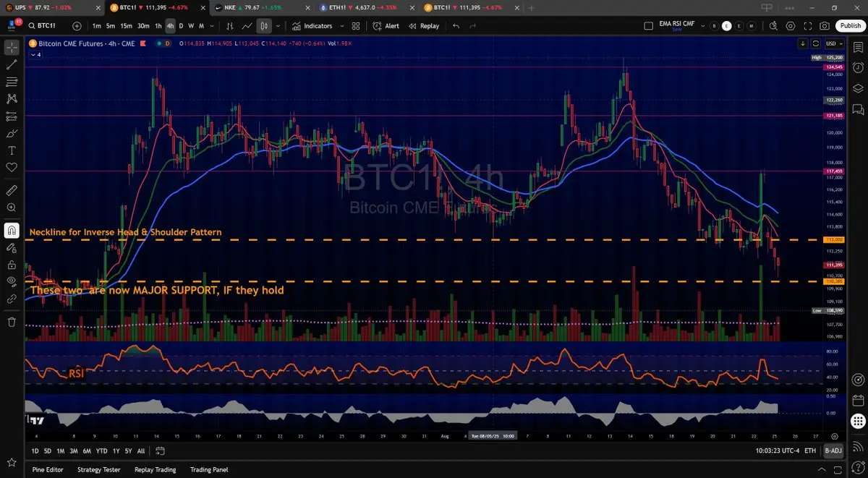The width and height of the screenshot is (868, 478).
Task: Switch to the 1m timeframe
Action: 96,26
